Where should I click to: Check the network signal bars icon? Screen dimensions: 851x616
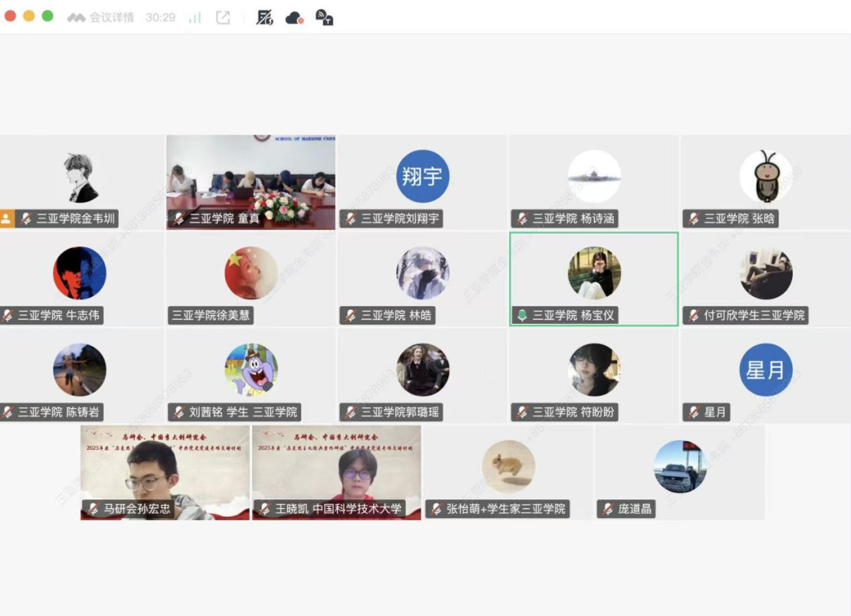(195, 17)
